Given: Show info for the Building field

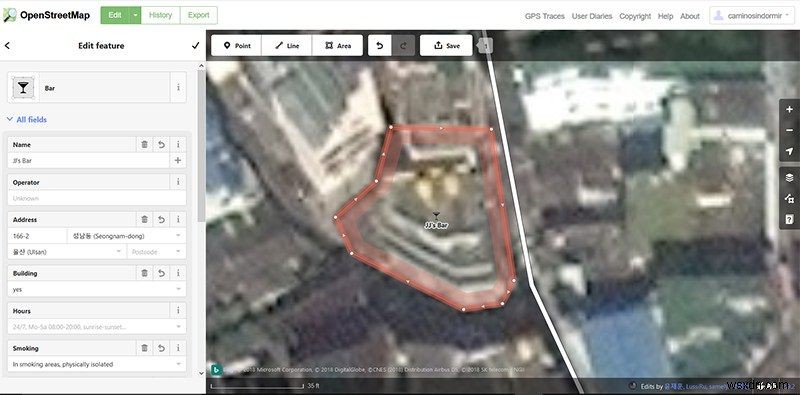Looking at the screenshot, I should point(178,274).
